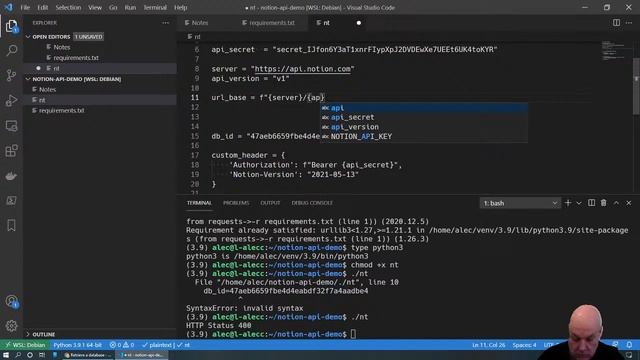Open the Accounts menu icon
The image size is (640, 360).
11,302
